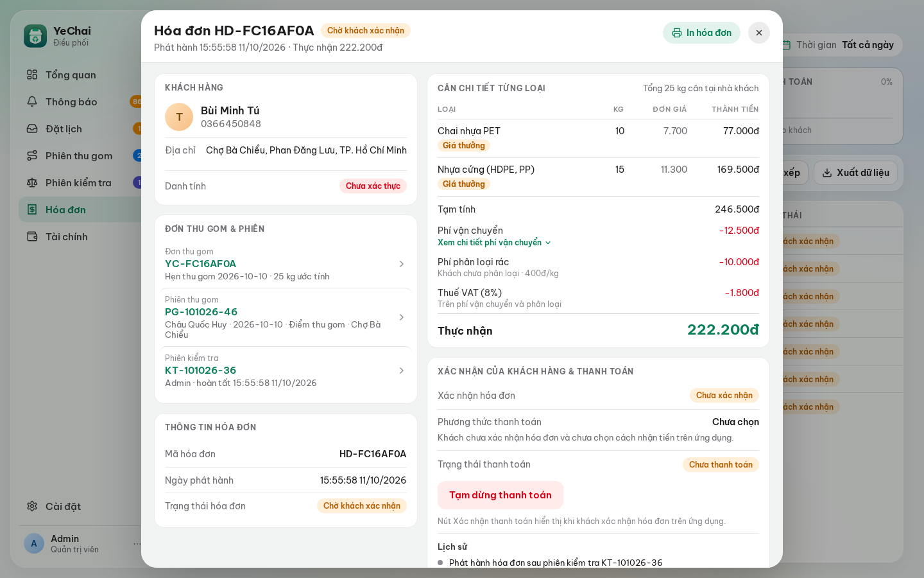Image resolution: width=924 pixels, height=578 pixels.
Task: Go to Tổng quan in the sidebar
Action: coord(80,74)
